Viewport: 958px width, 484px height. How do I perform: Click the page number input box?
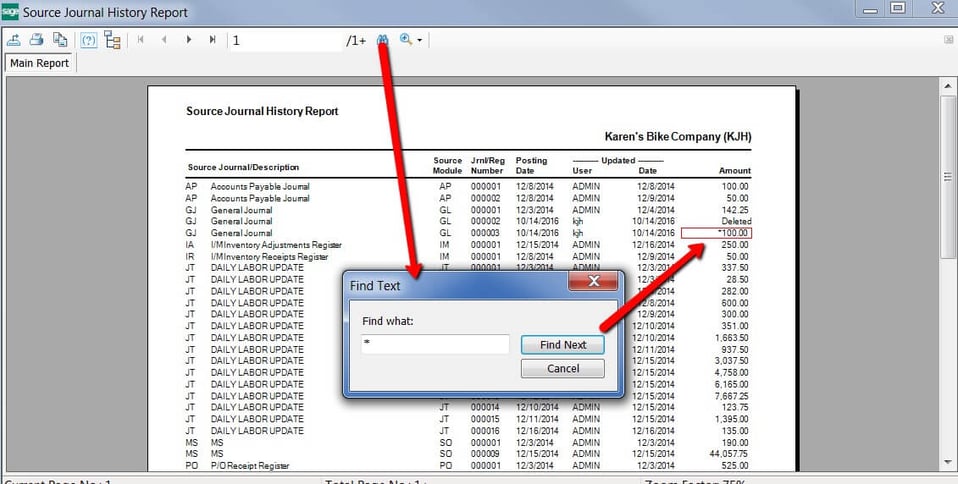[x=285, y=40]
